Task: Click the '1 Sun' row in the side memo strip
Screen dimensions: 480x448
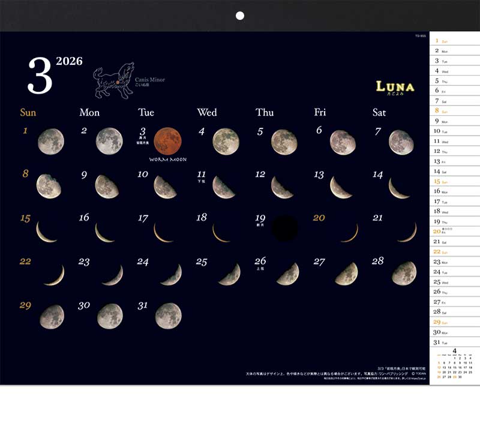Action: pyautogui.click(x=455, y=41)
